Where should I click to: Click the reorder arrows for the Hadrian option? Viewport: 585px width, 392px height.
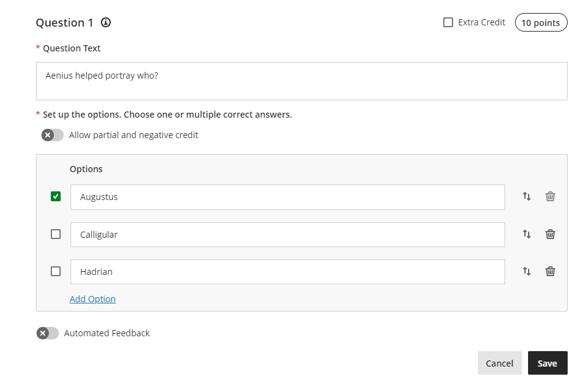click(x=527, y=271)
